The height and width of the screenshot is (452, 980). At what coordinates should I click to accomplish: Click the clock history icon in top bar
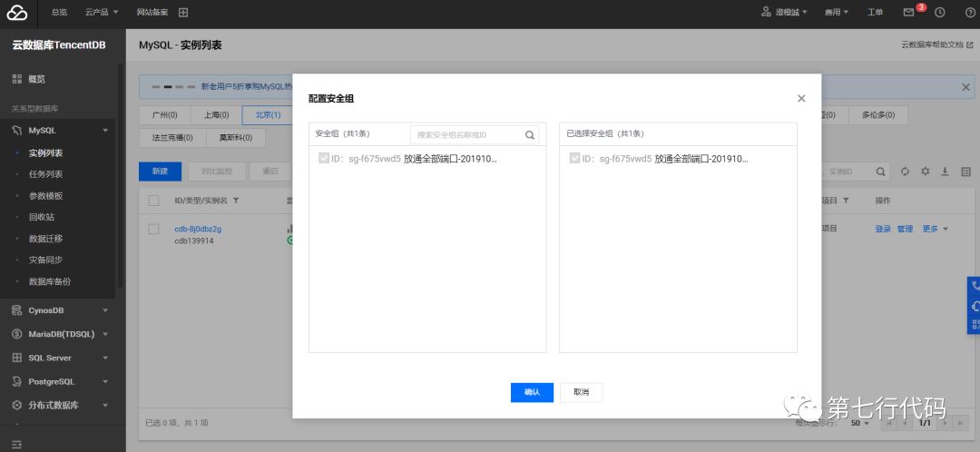(x=939, y=12)
